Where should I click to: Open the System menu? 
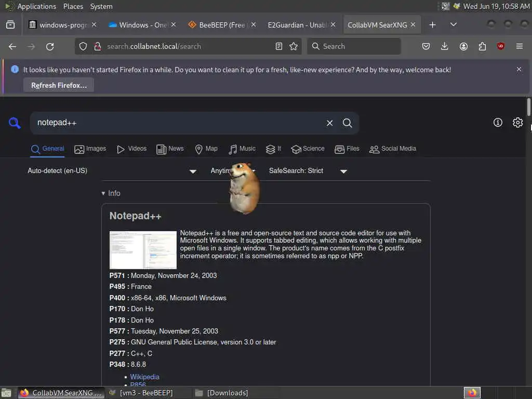coord(101,6)
